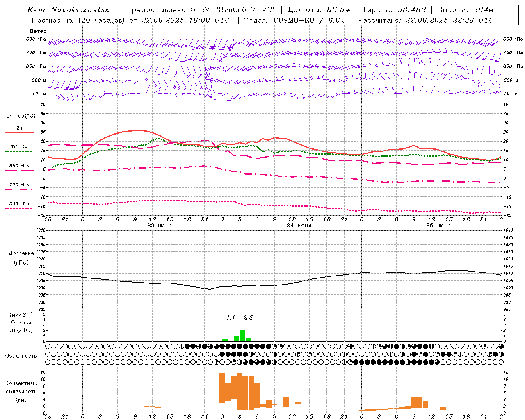Click the station title Kem_Novokuznetsk
Image resolution: width=525 pixels, height=420 pixels.
[68, 10]
